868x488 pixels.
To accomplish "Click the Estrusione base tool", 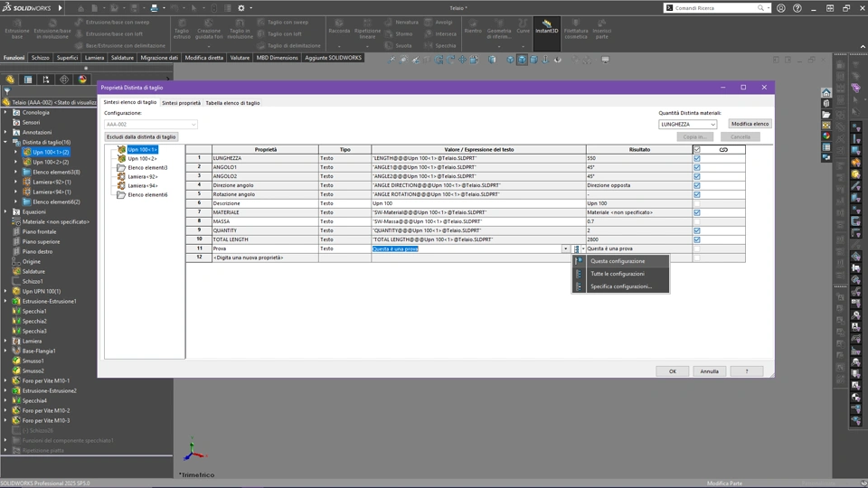I will pyautogui.click(x=17, y=29).
